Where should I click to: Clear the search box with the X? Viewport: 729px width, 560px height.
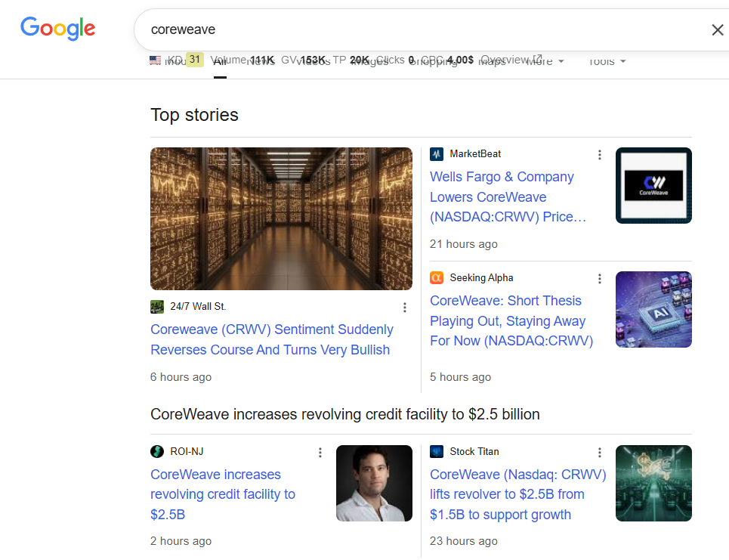(x=718, y=29)
